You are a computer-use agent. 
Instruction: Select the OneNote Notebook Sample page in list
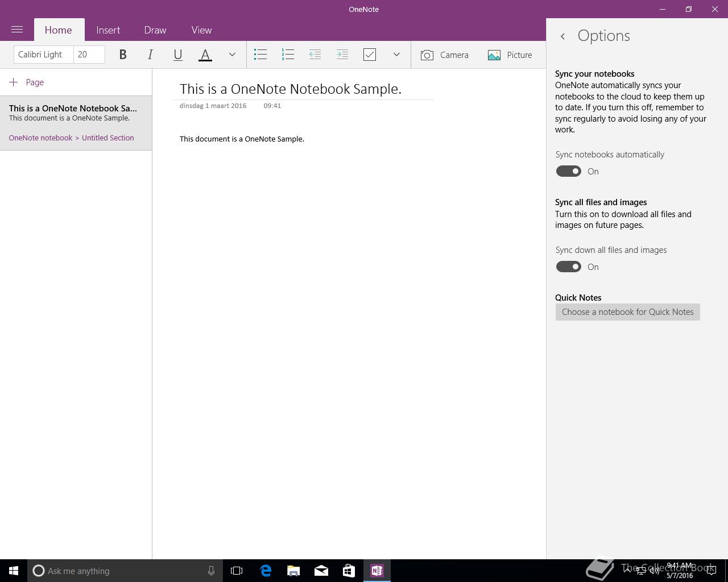(x=76, y=123)
